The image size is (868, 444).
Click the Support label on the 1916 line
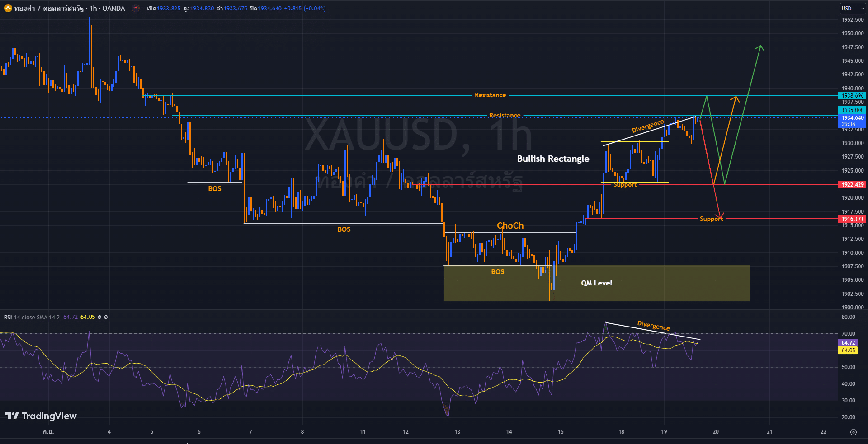point(711,219)
